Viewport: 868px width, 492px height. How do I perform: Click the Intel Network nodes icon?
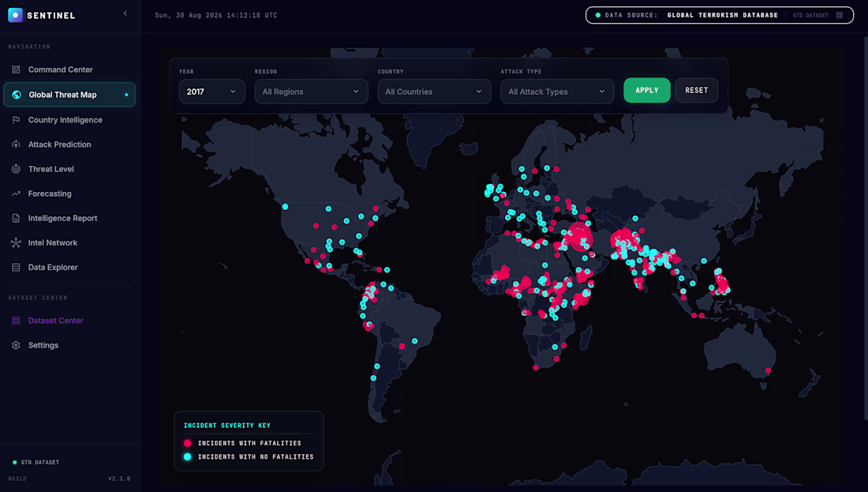point(16,242)
